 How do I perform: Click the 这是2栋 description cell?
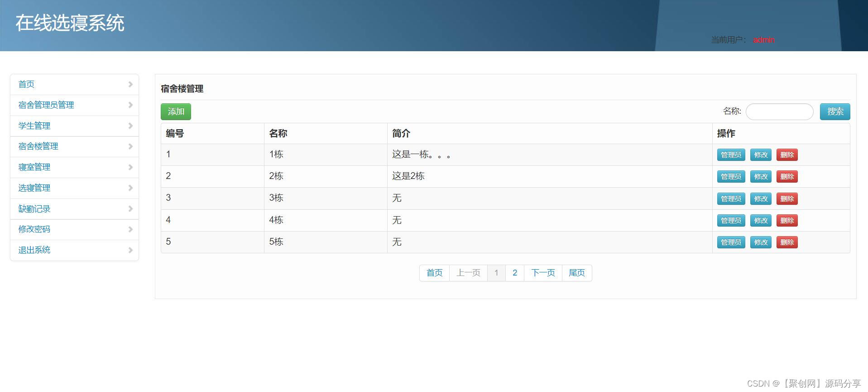click(550, 176)
